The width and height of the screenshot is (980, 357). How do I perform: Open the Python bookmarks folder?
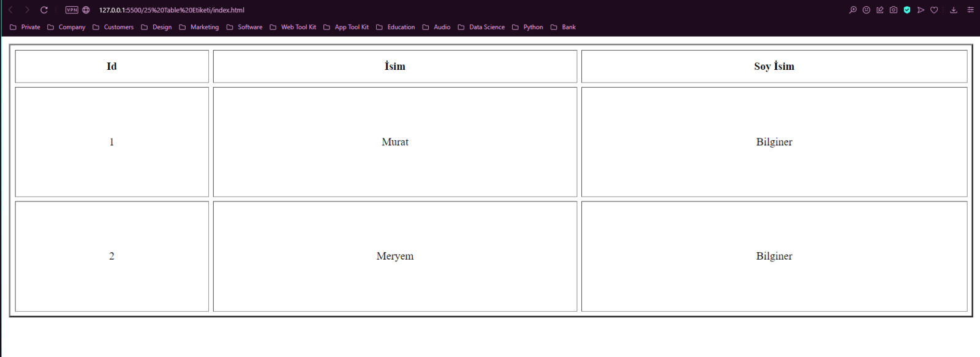[527, 27]
